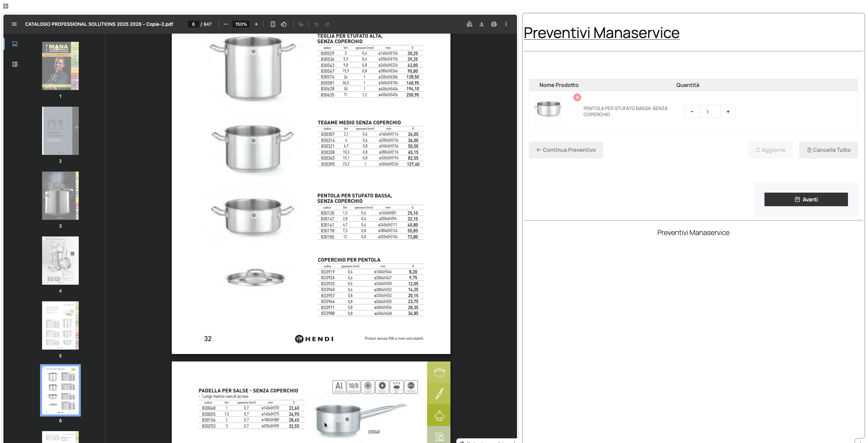Screen dimensions: 868x443
Task: Open the Preventivi Manaservice title link
Action: [x=602, y=33]
